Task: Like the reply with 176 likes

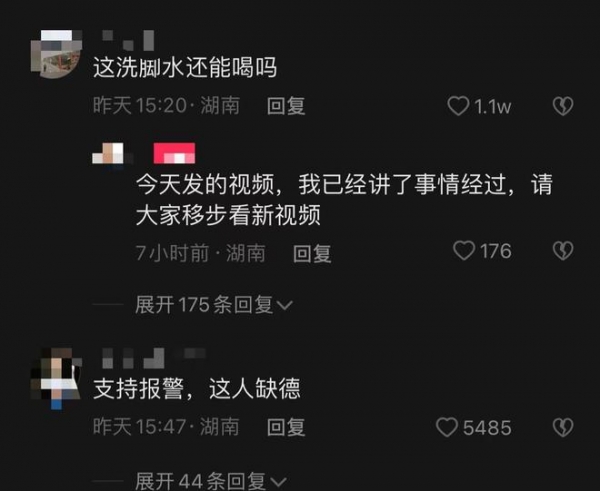Action: (464, 251)
